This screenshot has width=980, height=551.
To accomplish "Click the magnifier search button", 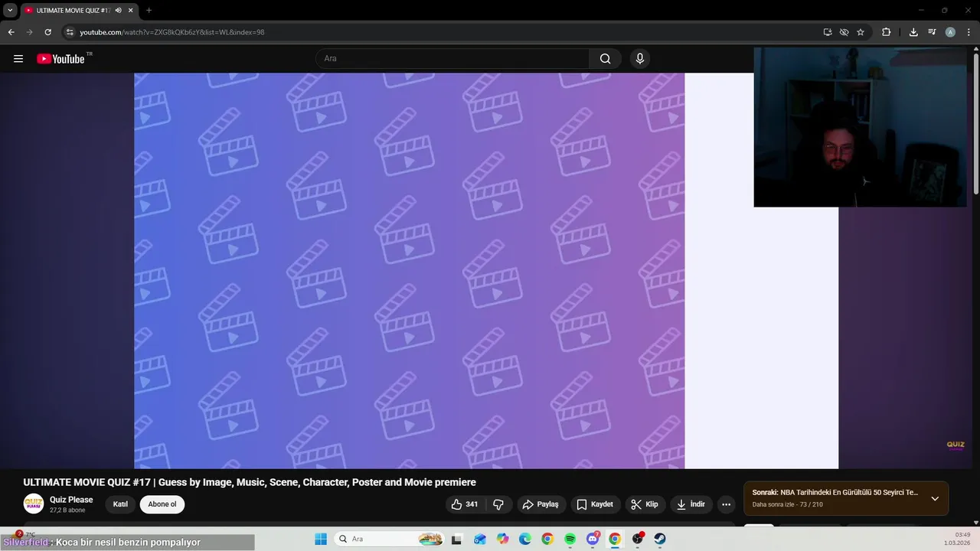I will (x=606, y=59).
